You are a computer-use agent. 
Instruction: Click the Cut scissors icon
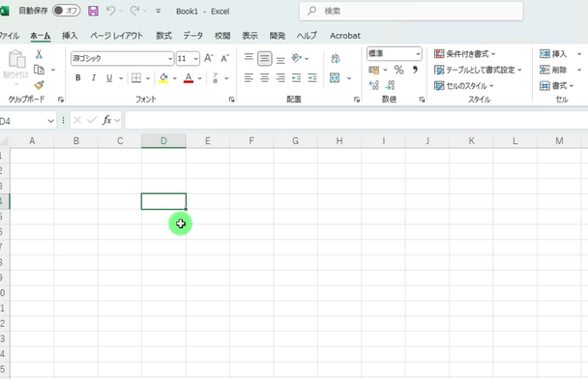click(x=39, y=54)
